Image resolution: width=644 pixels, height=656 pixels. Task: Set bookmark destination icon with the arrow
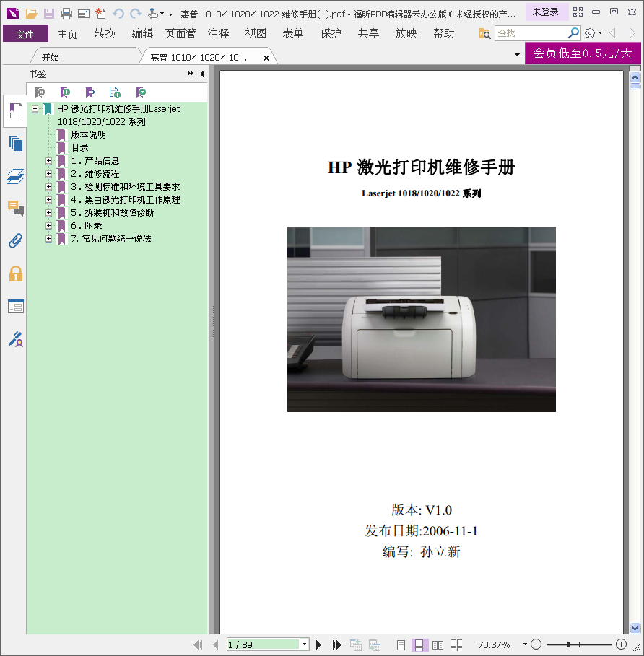pos(90,92)
